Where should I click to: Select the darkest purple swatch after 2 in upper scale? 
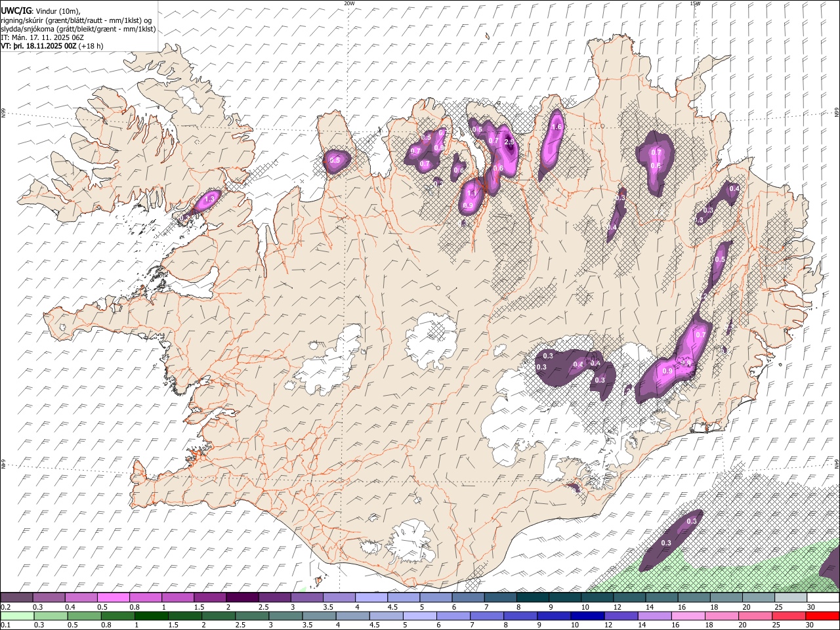click(x=242, y=598)
